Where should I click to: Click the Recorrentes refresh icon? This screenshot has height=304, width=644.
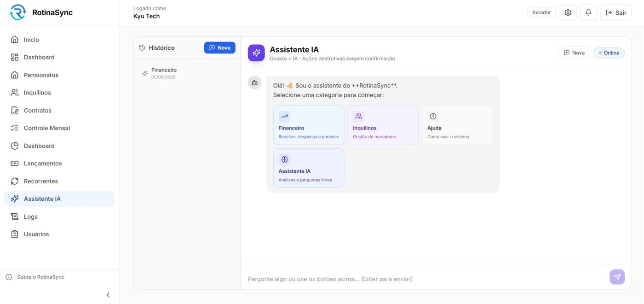(x=15, y=181)
